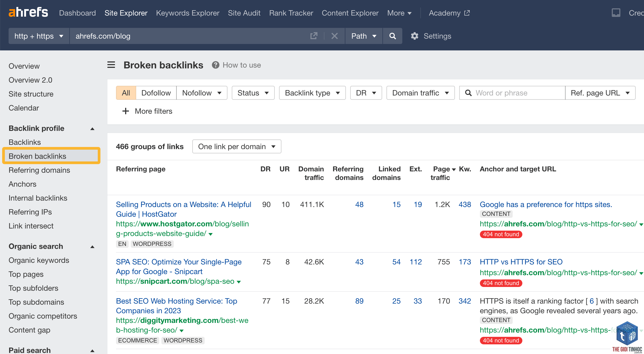Expand snipcart URL dropdown arrow
The width and height of the screenshot is (644, 354).
(x=239, y=282)
